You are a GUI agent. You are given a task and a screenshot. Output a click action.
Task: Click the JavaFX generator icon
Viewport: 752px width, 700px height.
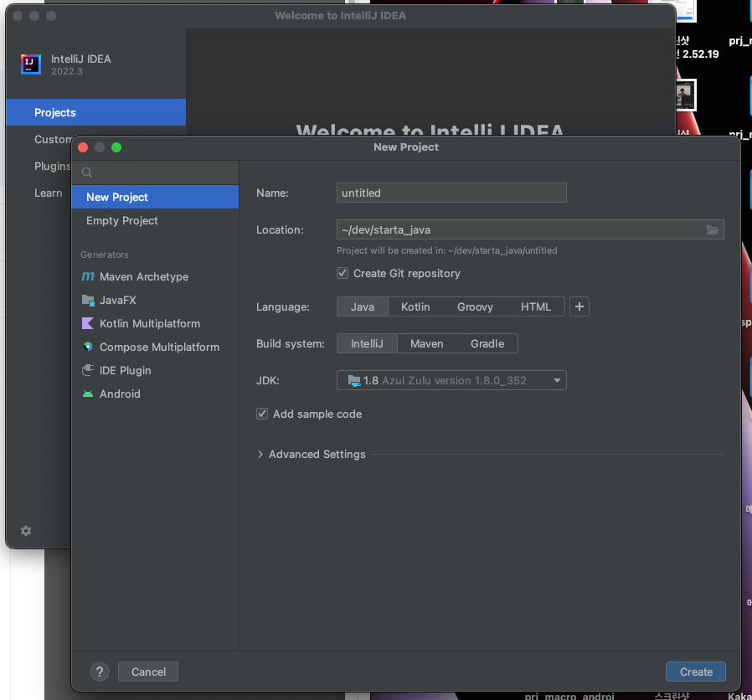(88, 300)
